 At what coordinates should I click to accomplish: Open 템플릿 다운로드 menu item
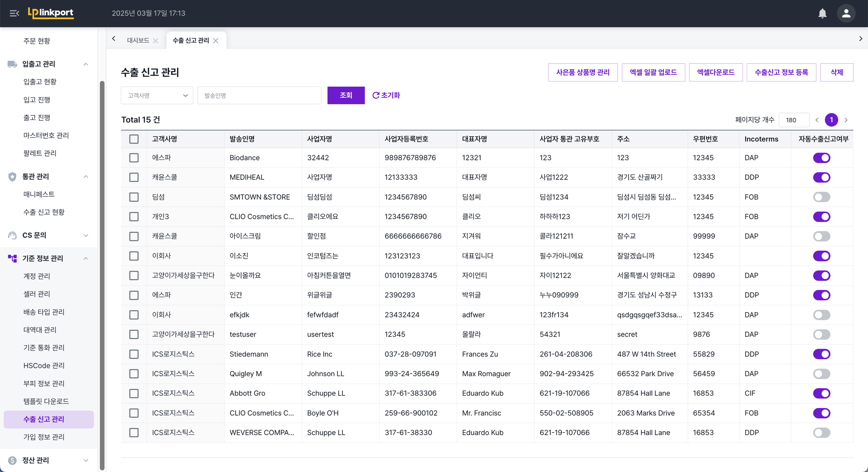(46, 401)
